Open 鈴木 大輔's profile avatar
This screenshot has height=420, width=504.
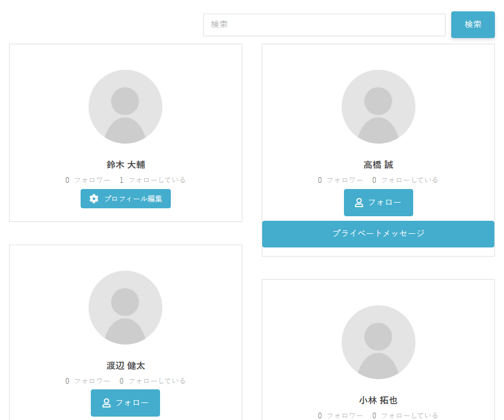click(x=125, y=107)
